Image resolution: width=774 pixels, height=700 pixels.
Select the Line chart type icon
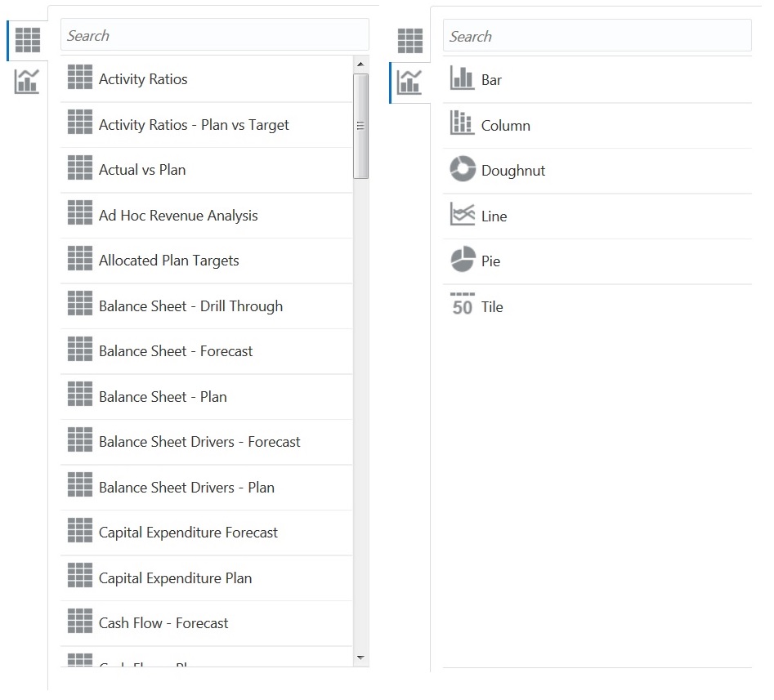click(x=463, y=216)
